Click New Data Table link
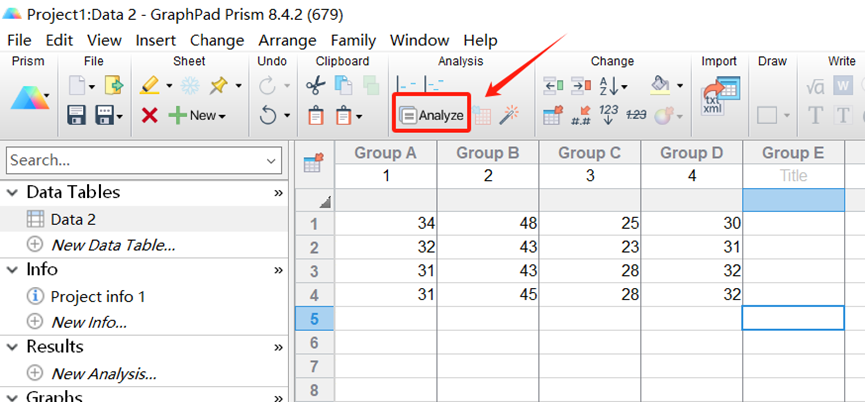Image resolution: width=865 pixels, height=402 pixels. click(x=113, y=245)
